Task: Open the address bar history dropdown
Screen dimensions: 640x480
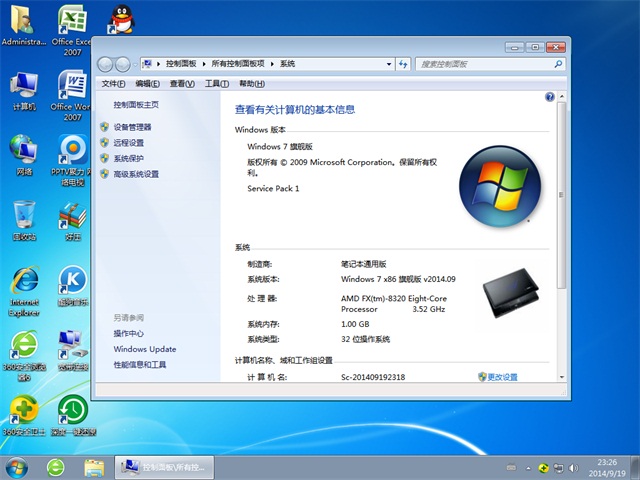Action: click(389, 64)
